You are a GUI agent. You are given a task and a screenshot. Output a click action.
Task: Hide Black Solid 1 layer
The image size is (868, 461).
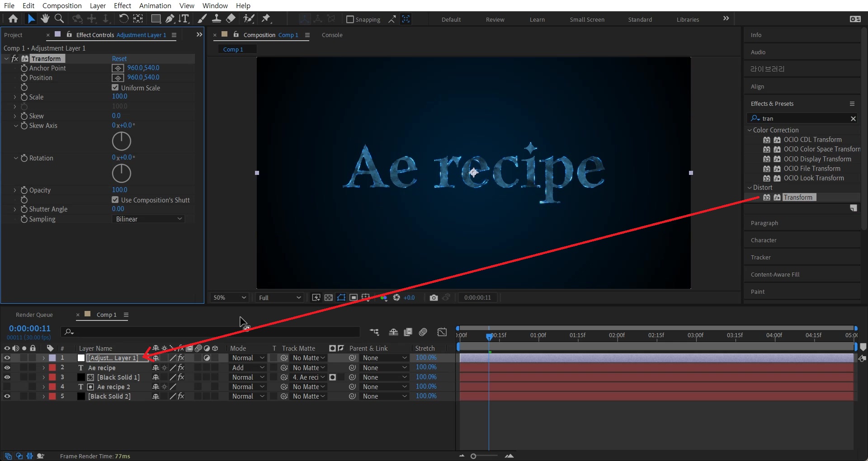point(7,377)
